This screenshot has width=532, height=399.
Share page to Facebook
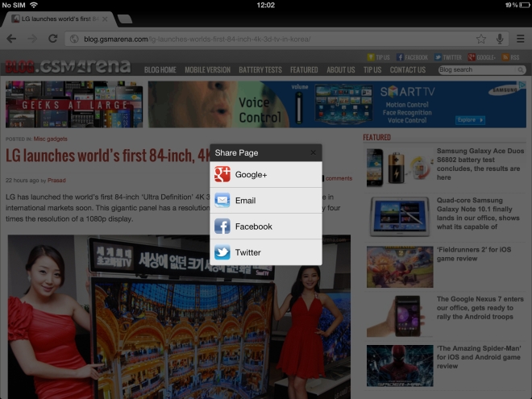click(266, 227)
